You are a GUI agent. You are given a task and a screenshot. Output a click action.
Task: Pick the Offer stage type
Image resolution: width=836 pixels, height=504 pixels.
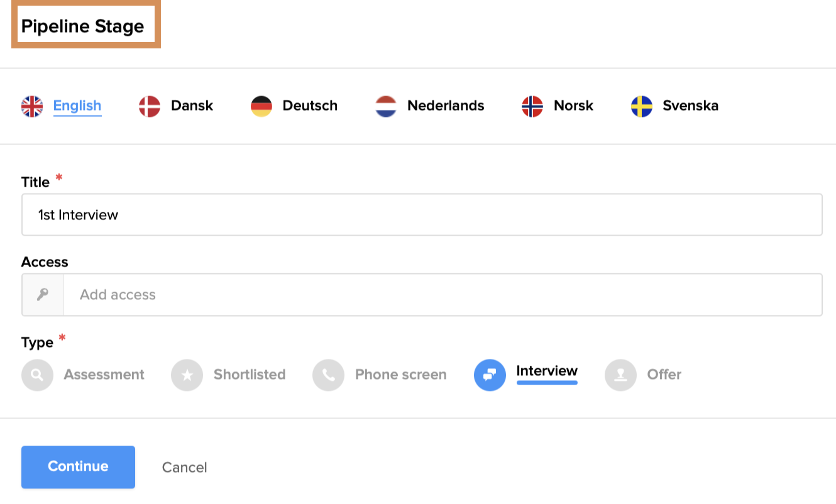(620, 375)
